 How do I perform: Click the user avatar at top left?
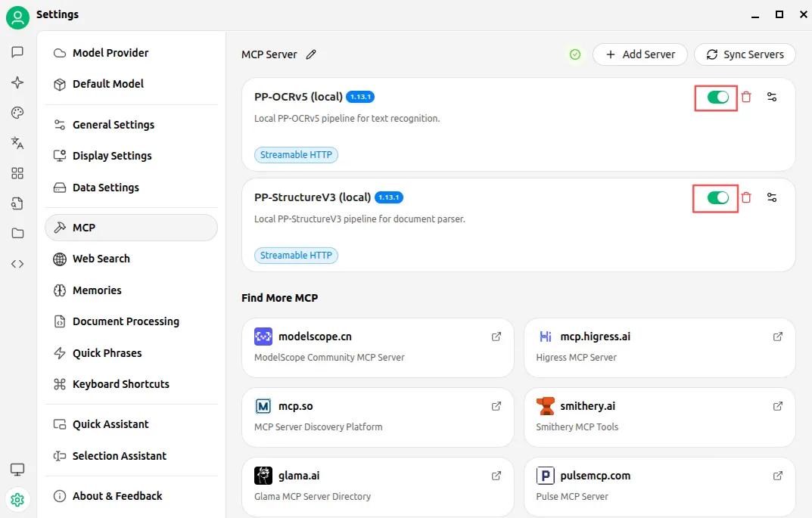coord(17,17)
